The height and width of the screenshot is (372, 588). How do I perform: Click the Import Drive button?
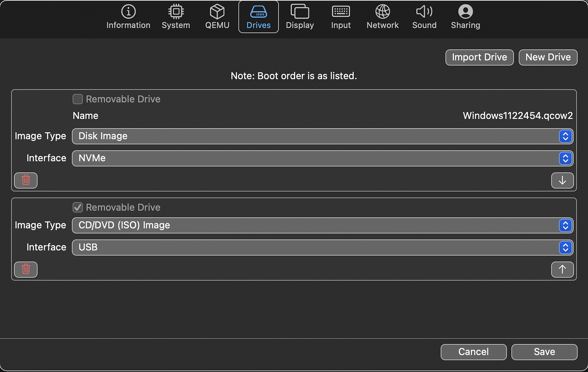(479, 57)
